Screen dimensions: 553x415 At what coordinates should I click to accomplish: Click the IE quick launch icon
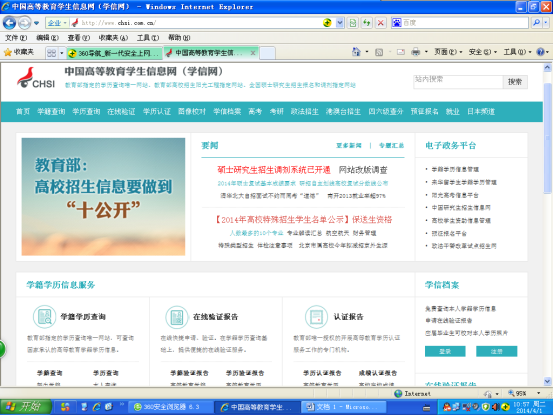click(x=97, y=407)
